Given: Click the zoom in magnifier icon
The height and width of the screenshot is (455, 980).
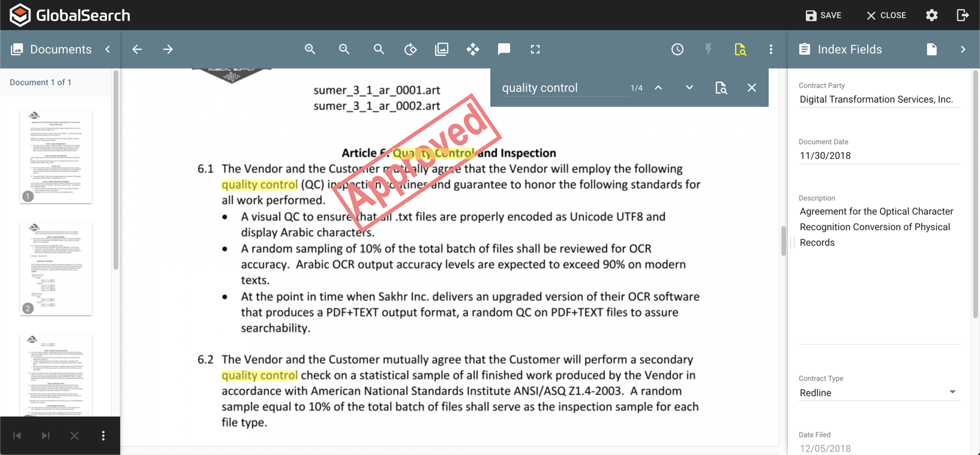Looking at the screenshot, I should pyautogui.click(x=310, y=49).
